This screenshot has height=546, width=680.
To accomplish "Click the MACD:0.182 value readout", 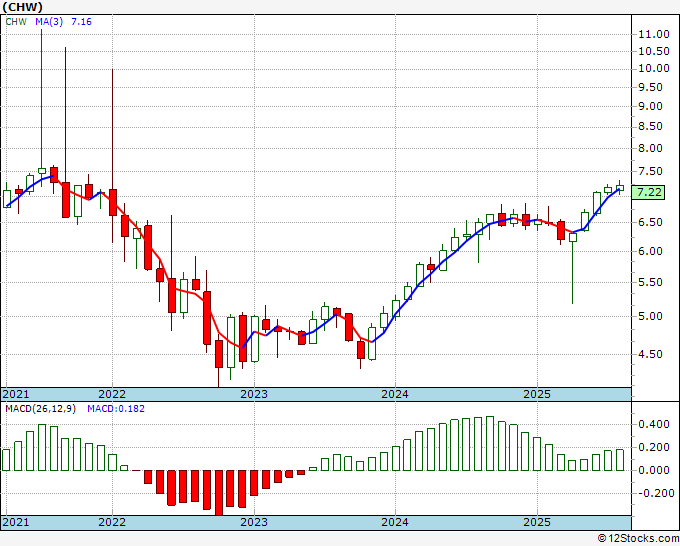I will pos(116,409).
